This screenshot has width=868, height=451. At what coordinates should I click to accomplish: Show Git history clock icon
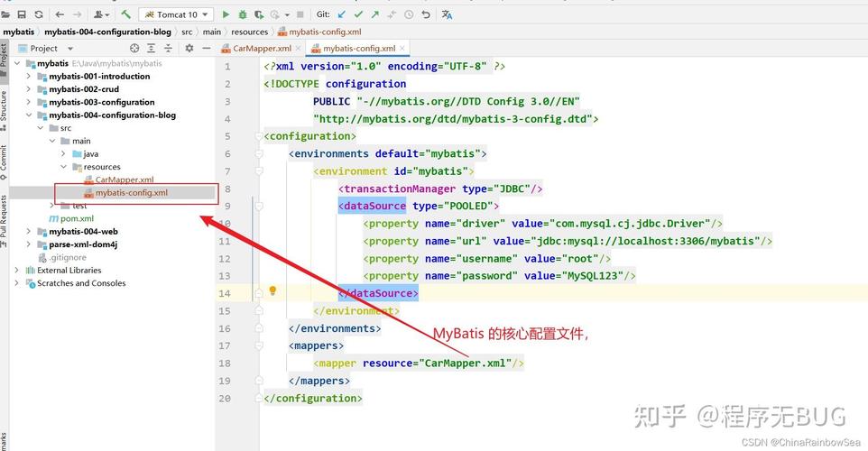pyautogui.click(x=409, y=14)
